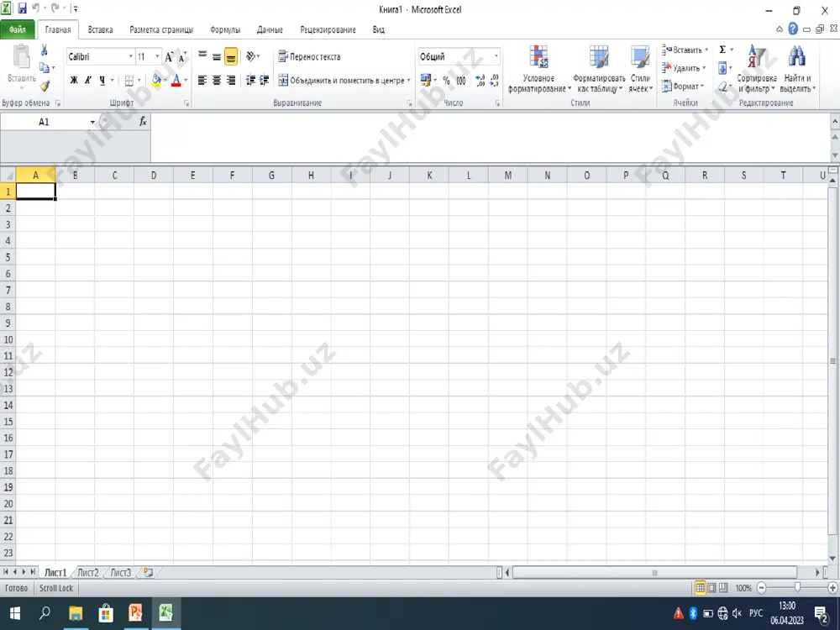The image size is (840, 630).
Task: Open Сортировка и фильтр menu
Action: pyautogui.click(x=757, y=69)
